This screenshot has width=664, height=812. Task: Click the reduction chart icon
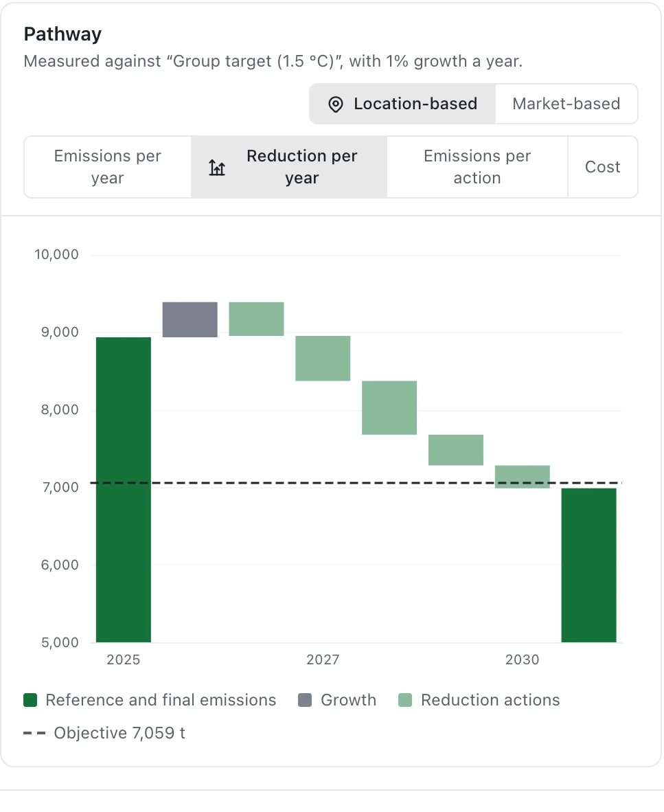217,167
